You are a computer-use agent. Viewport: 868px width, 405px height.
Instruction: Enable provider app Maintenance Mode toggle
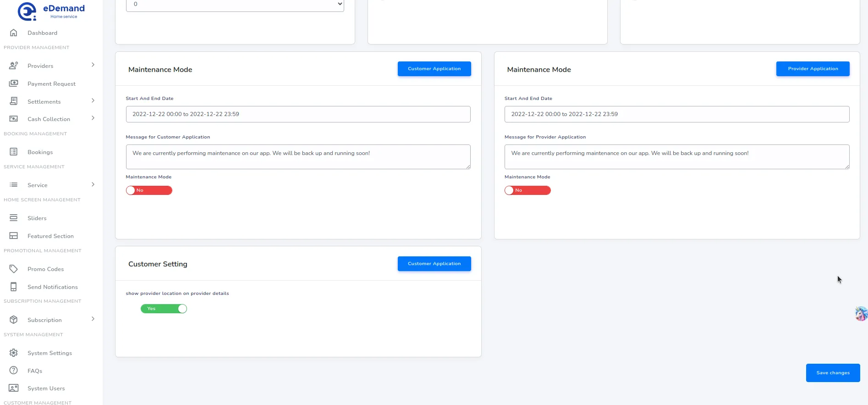tap(527, 190)
